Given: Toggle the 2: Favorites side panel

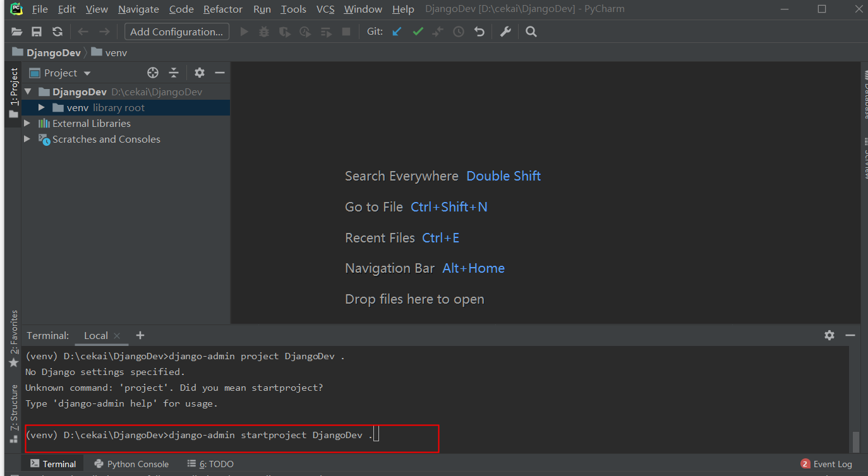Looking at the screenshot, I should pyautogui.click(x=13, y=338).
